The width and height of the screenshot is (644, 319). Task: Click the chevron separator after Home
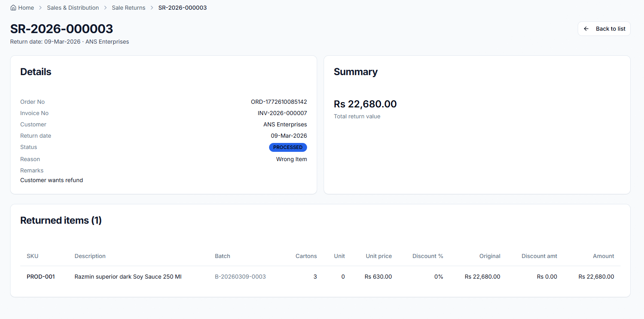tap(40, 8)
